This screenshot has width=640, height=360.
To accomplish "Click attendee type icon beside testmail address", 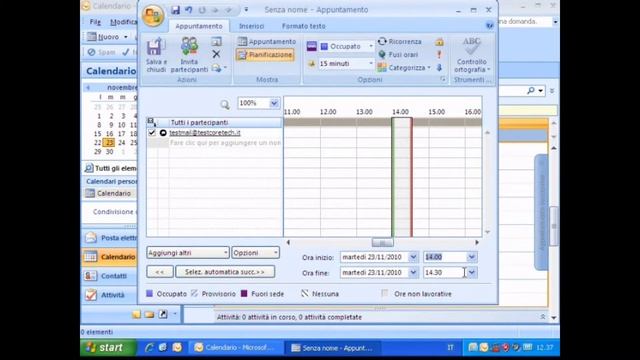I will point(163,133).
